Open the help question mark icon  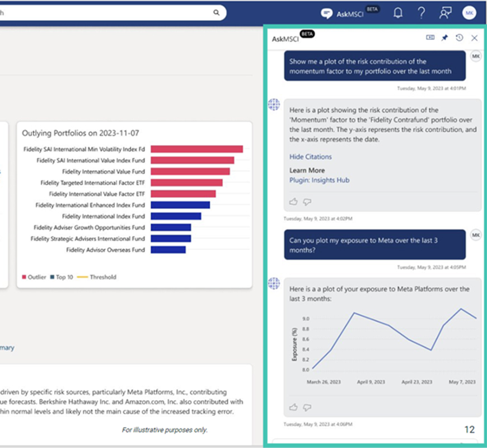pos(422,13)
